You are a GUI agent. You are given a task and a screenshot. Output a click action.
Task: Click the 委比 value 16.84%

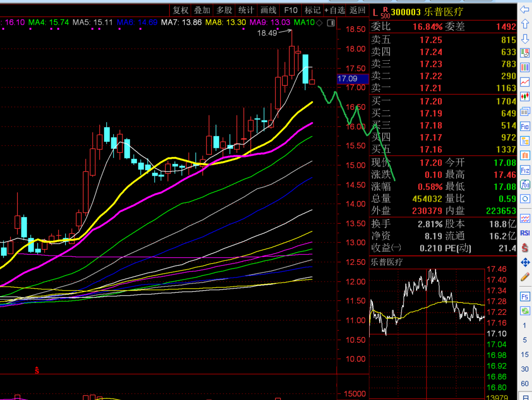tap(427, 27)
